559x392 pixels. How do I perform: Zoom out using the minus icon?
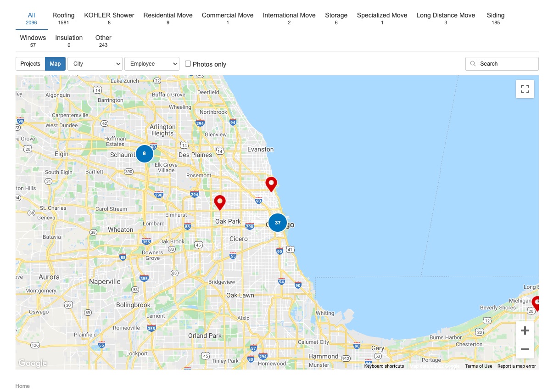tap(525, 349)
